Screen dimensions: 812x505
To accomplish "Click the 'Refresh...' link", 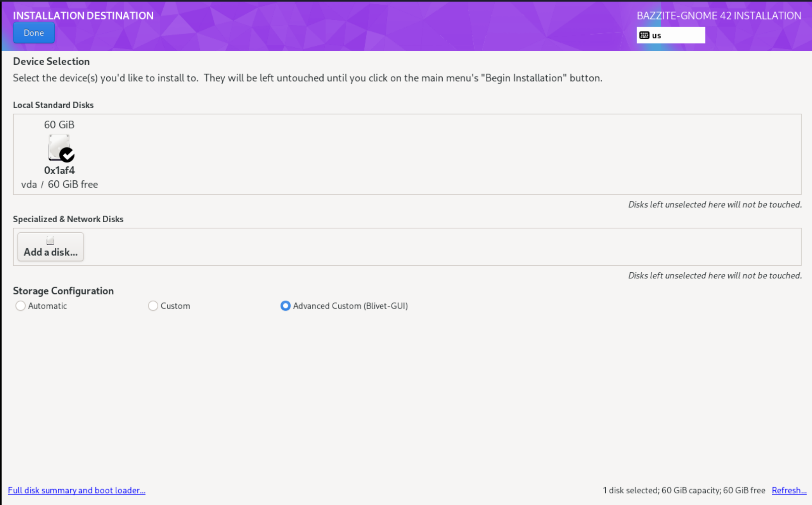I will pyautogui.click(x=789, y=490).
